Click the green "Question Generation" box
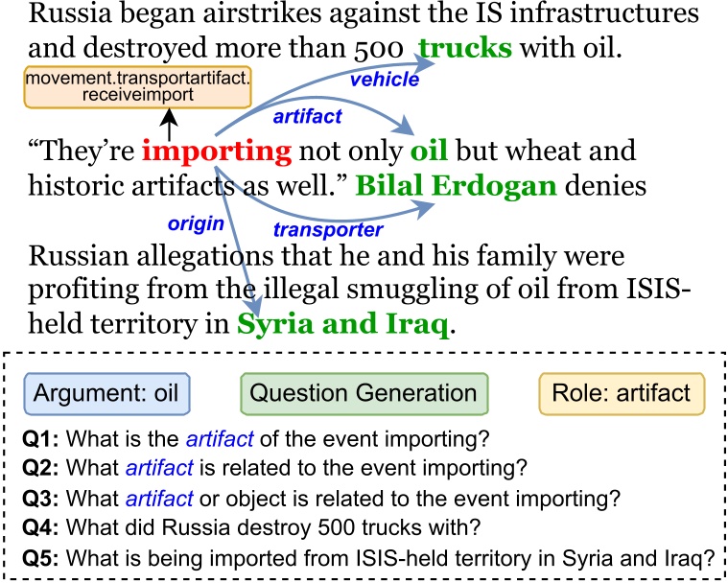Viewport: 728px width, 583px height. point(364,392)
